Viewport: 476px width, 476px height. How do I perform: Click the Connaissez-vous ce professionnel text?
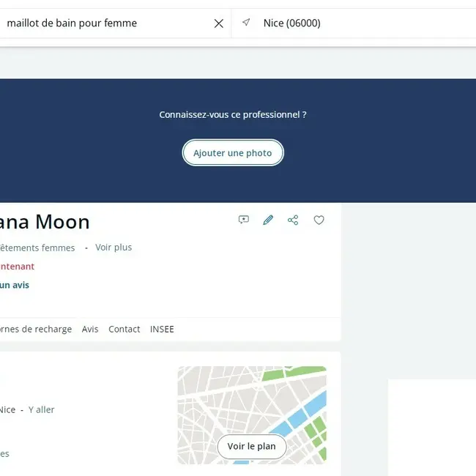[x=233, y=115]
